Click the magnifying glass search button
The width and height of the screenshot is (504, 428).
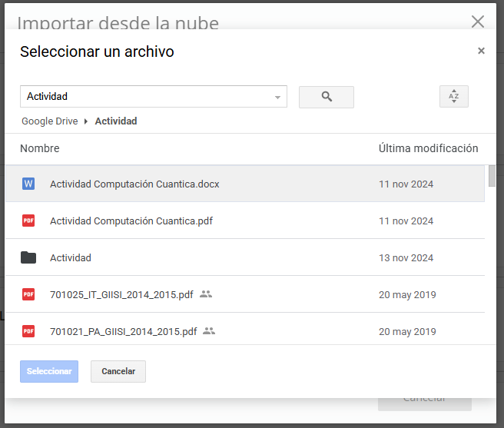[x=327, y=97]
